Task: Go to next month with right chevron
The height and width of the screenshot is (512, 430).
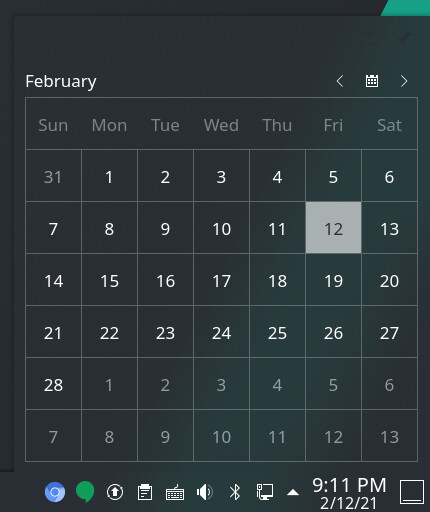Action: (404, 81)
